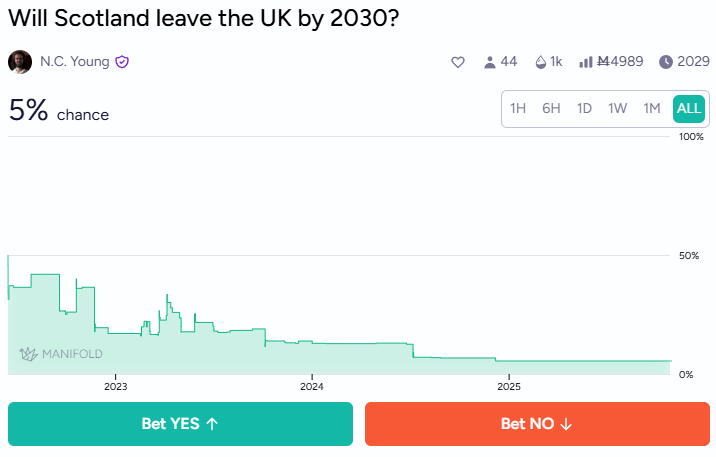Image resolution: width=716 pixels, height=457 pixels.
Task: Click the chart at 2024 marker
Action: [x=312, y=386]
